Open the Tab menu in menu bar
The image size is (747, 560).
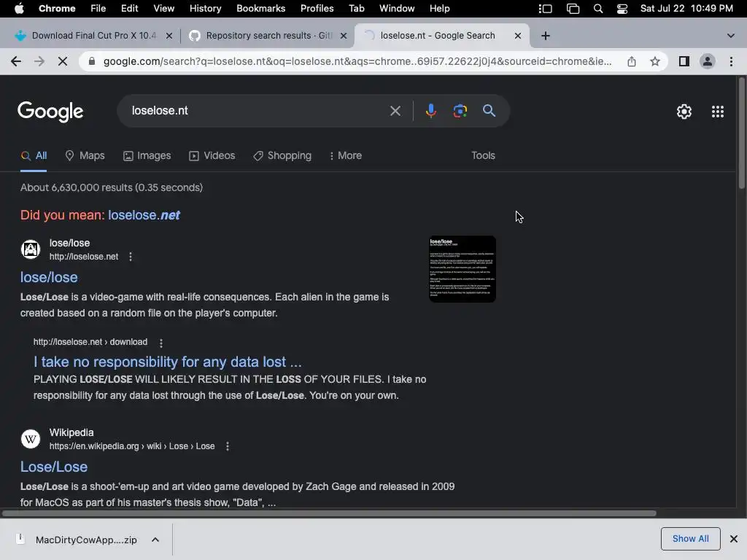point(356,9)
